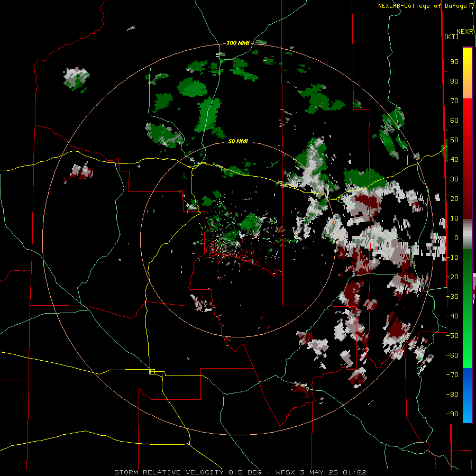Click the "-90" scale label at the bottom
The width and height of the screenshot is (476, 476).
click(452, 414)
